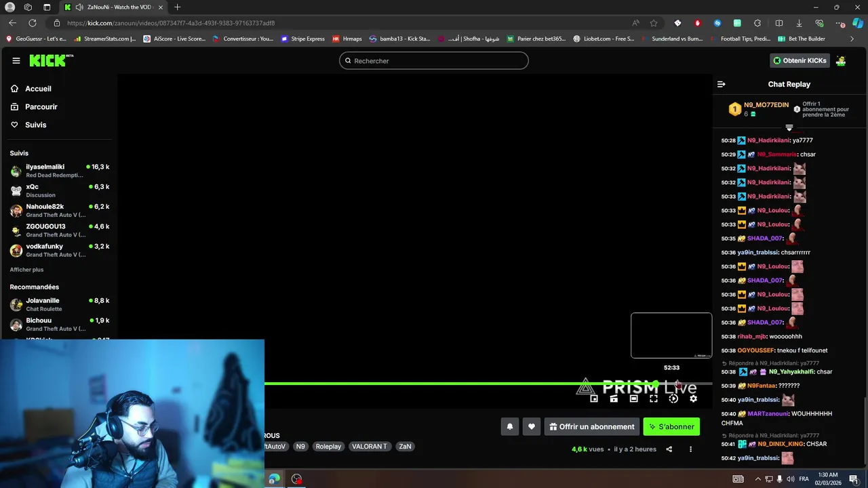This screenshot has width=868, height=488.
Task: Open Parcourir in sidebar
Action: tap(41, 106)
